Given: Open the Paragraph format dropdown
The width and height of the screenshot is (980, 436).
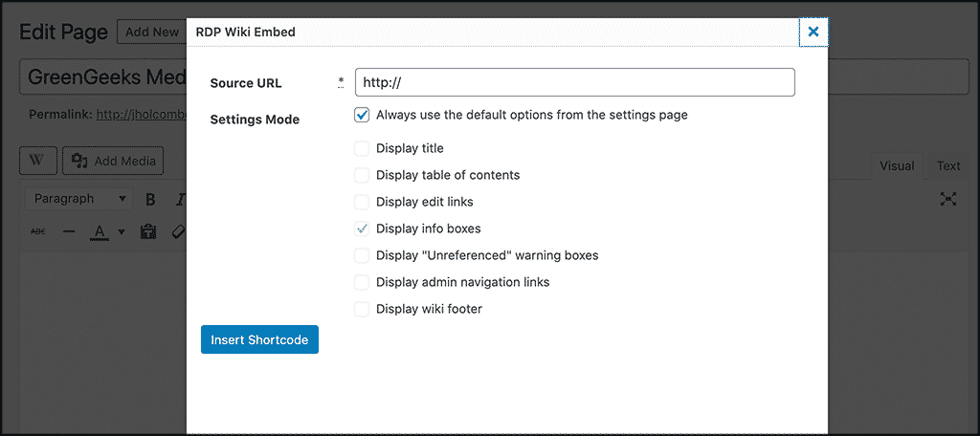Looking at the screenshot, I should [78, 199].
